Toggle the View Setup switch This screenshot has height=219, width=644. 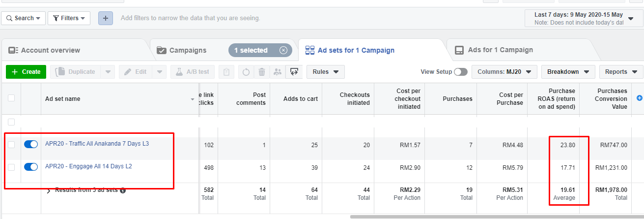461,72
